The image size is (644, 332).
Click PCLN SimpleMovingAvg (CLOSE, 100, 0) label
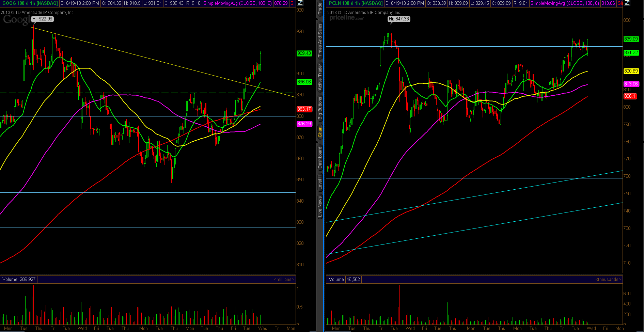click(x=565, y=3)
